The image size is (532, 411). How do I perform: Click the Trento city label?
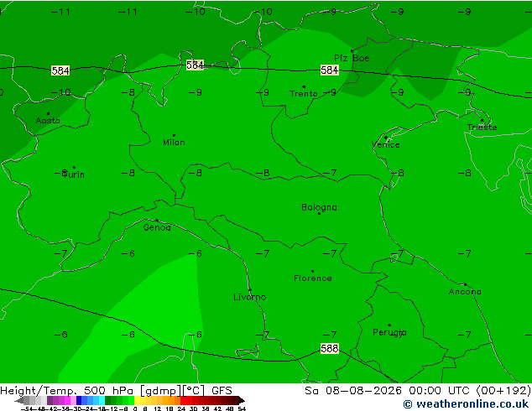point(303,93)
